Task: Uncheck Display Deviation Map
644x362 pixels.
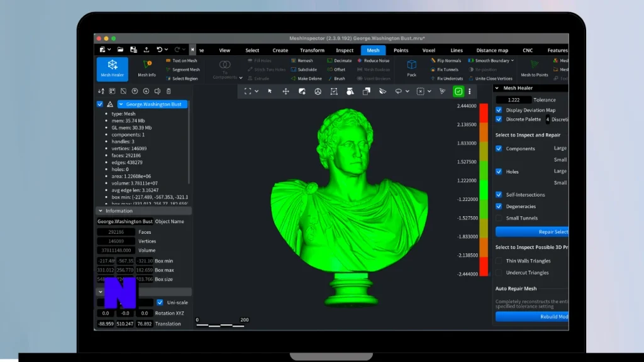Action: click(x=499, y=110)
